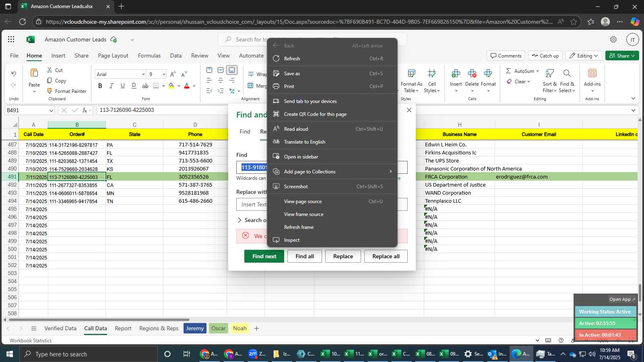Image resolution: width=644 pixels, height=362 pixels.
Task: Click the horizontal scrollbar thumb
Action: click(99, 320)
